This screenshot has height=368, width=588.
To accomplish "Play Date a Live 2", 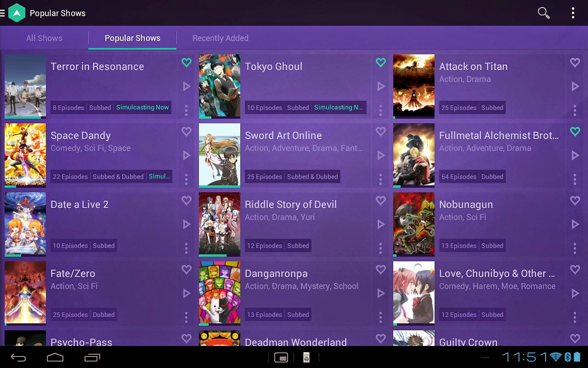I will point(187,224).
